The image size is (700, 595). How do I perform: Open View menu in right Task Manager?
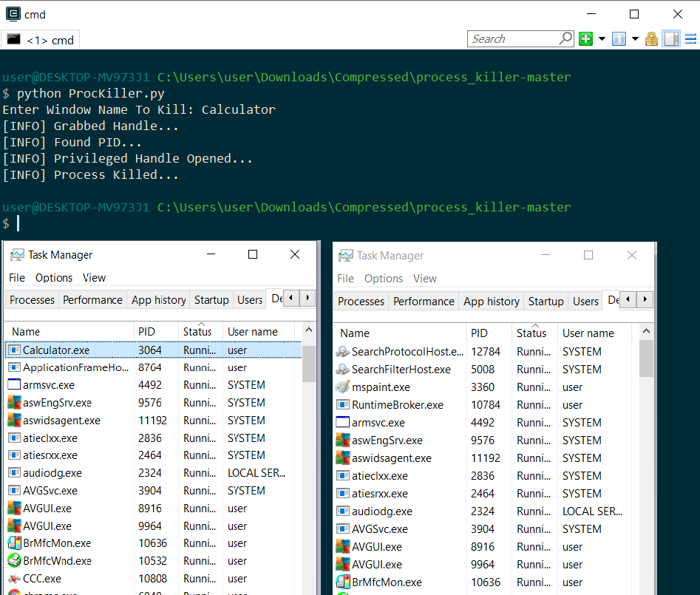(x=424, y=279)
